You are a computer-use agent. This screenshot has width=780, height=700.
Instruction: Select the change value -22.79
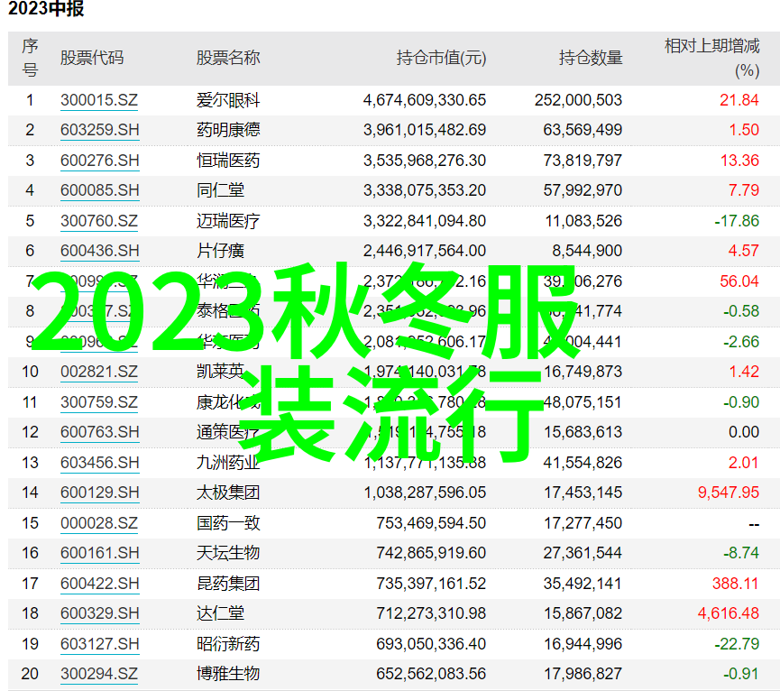point(737,644)
